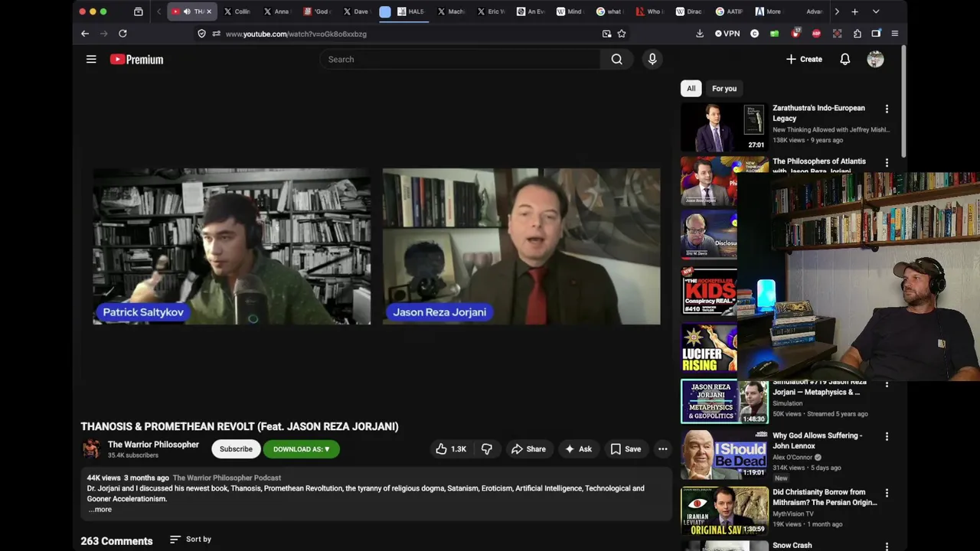Expand the description with ...more

100,510
